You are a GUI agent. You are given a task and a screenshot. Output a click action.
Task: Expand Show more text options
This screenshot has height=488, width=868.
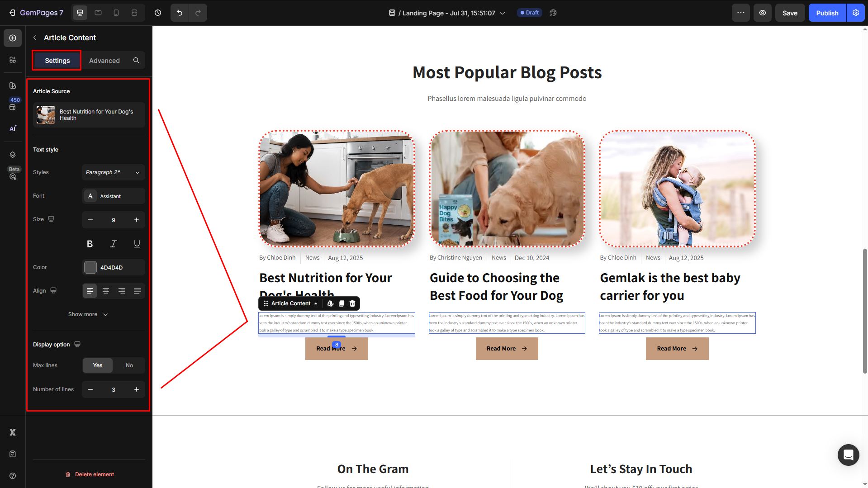coord(88,314)
